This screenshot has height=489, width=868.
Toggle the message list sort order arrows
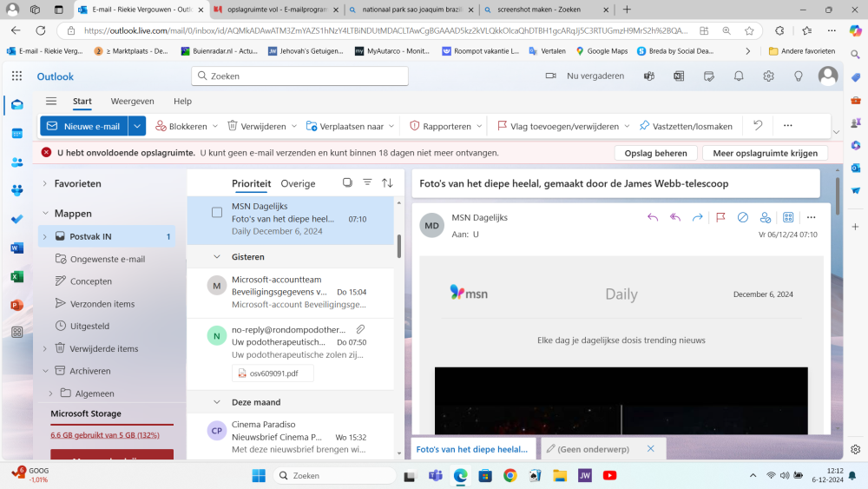387,183
